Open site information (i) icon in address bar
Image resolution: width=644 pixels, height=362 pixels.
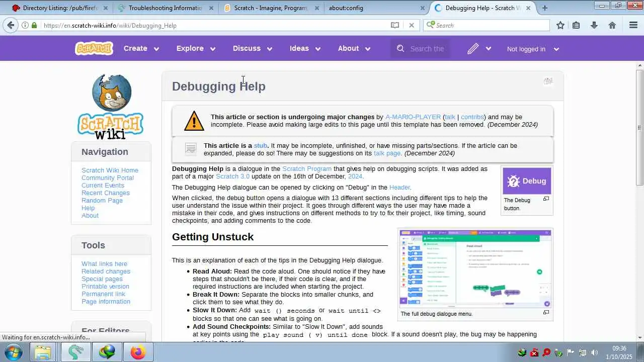pos(25,25)
